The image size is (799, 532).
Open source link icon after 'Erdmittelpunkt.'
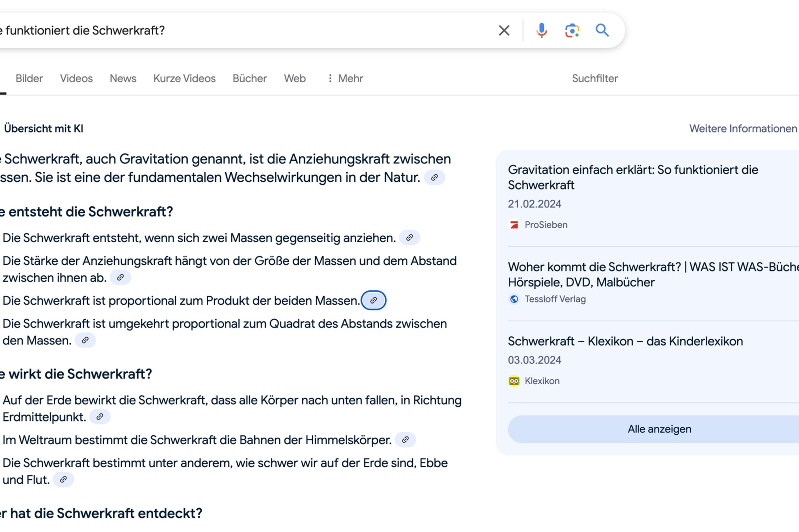99,417
